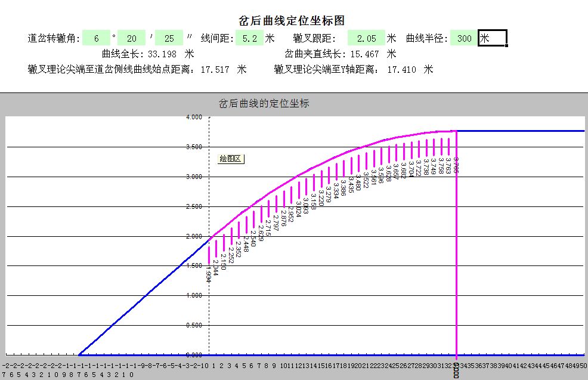This screenshot has height=380, width=588.
Task: Click the 1.000 y-axis label
Action: pyautogui.click(x=194, y=296)
